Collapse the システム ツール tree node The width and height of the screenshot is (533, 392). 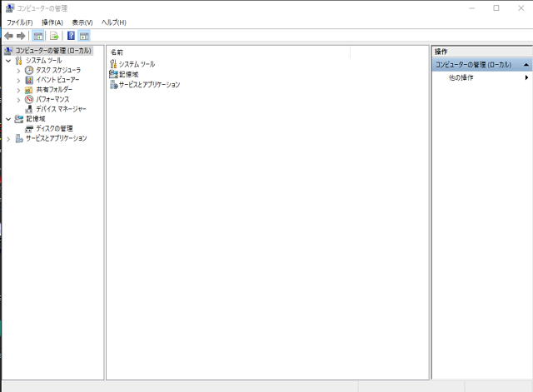[x=8, y=61]
